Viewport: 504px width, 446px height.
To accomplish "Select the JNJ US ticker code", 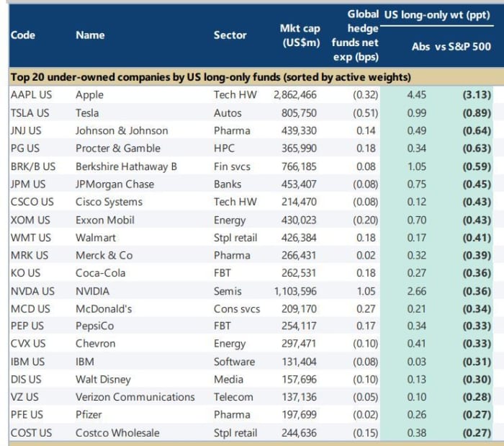I will pyautogui.click(x=26, y=131).
